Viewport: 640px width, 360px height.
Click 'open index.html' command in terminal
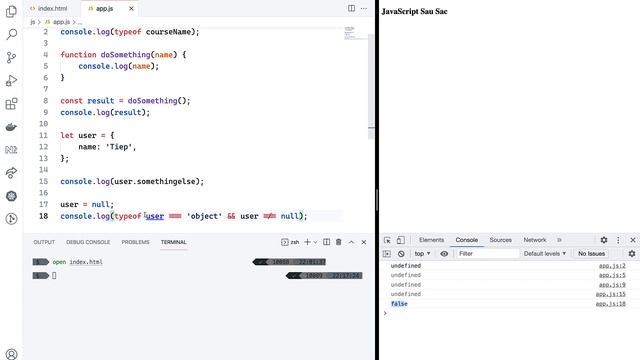(x=78, y=262)
